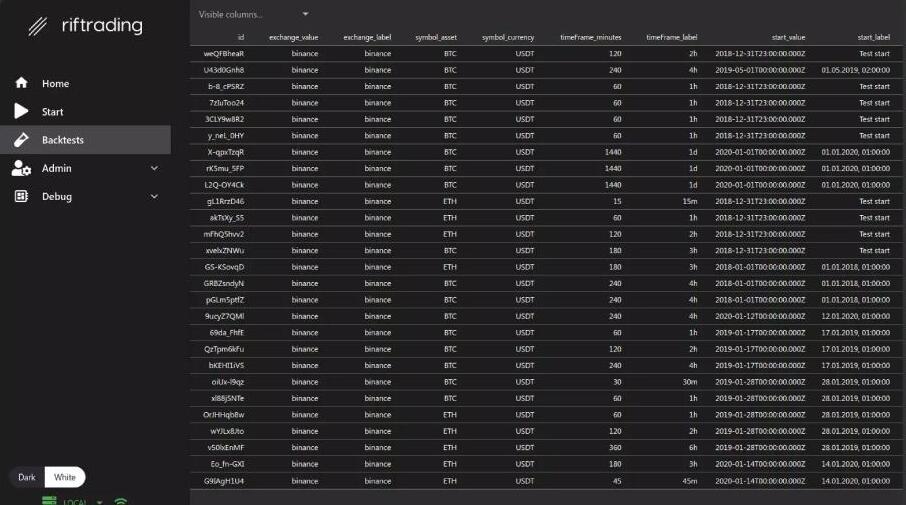
Task: Click the 45m timeframe label cell
Action: pos(690,481)
